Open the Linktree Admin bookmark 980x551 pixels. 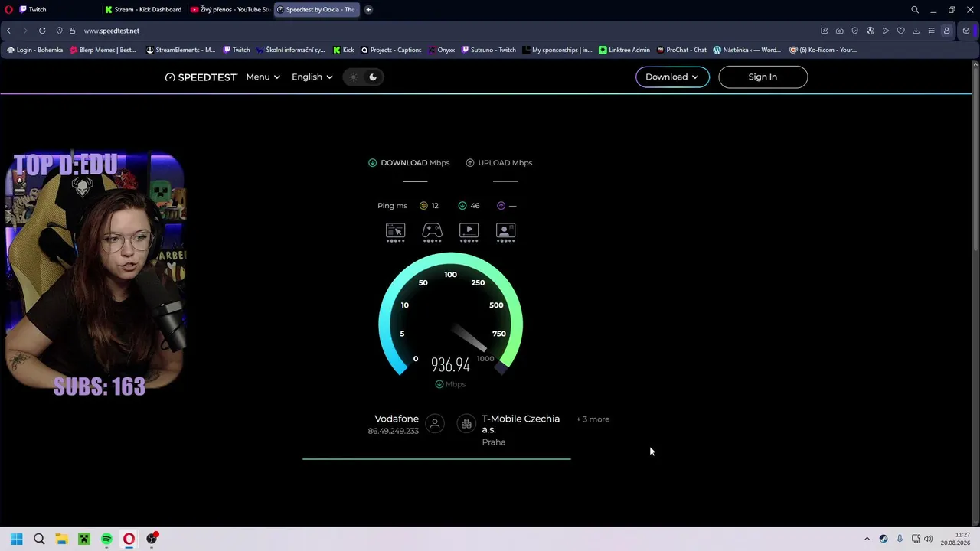pos(624,50)
